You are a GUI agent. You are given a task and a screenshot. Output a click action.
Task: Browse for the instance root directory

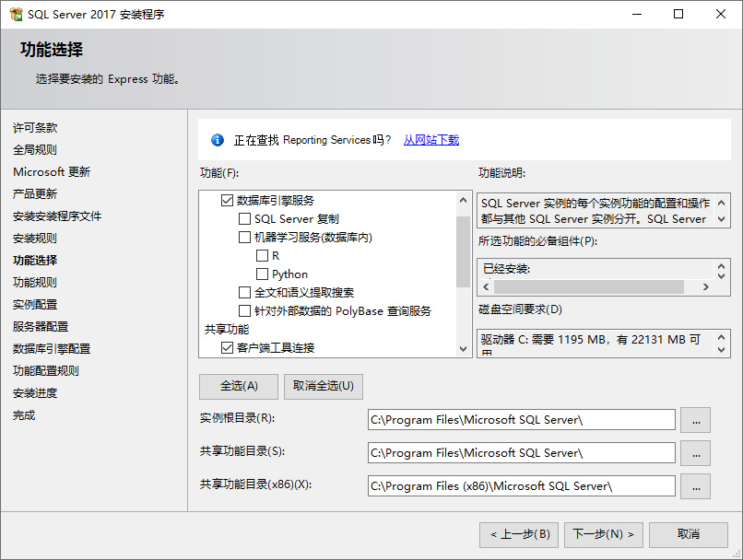click(695, 420)
